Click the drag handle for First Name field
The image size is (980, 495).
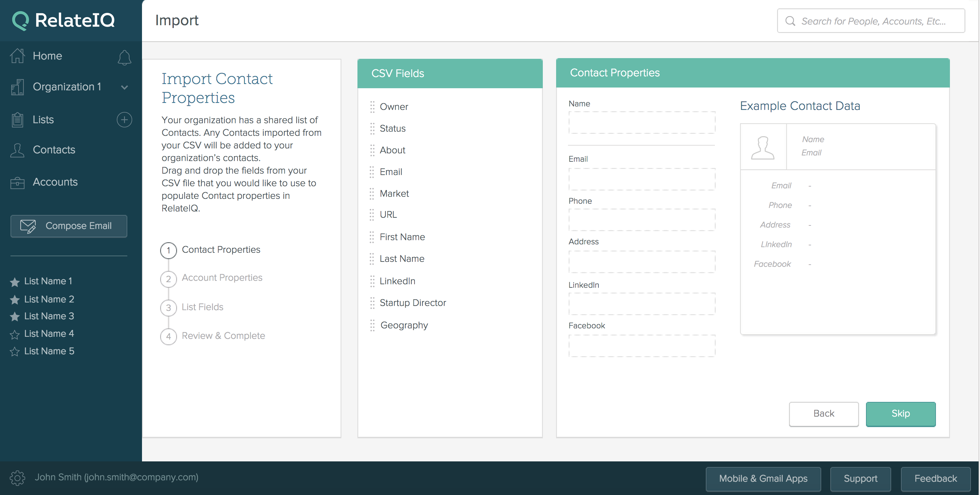coord(372,237)
